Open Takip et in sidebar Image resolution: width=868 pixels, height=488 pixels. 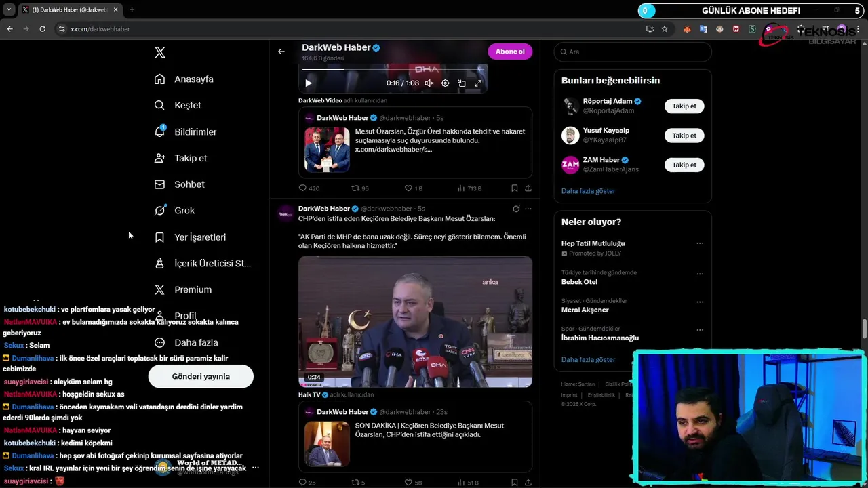coord(180,158)
